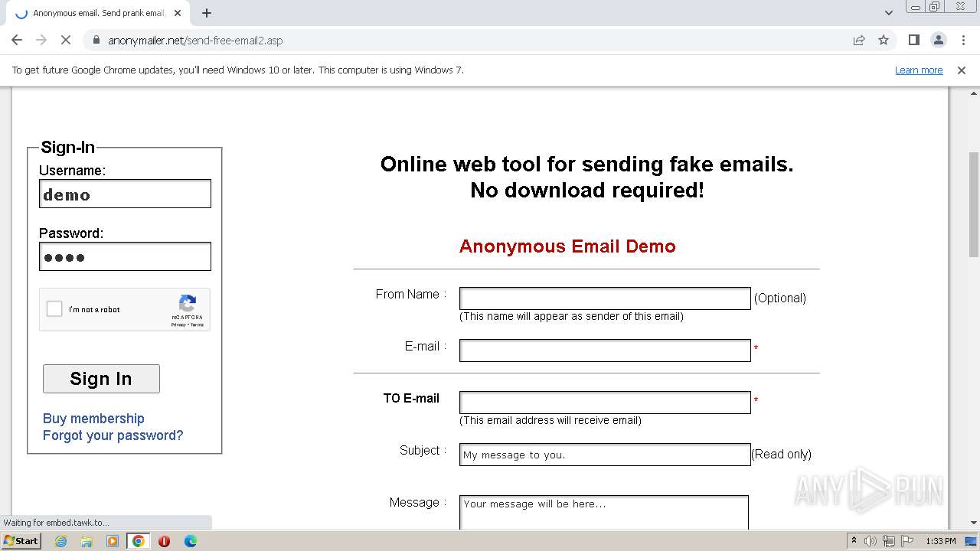Open the Opera taskbar icon

tap(164, 541)
